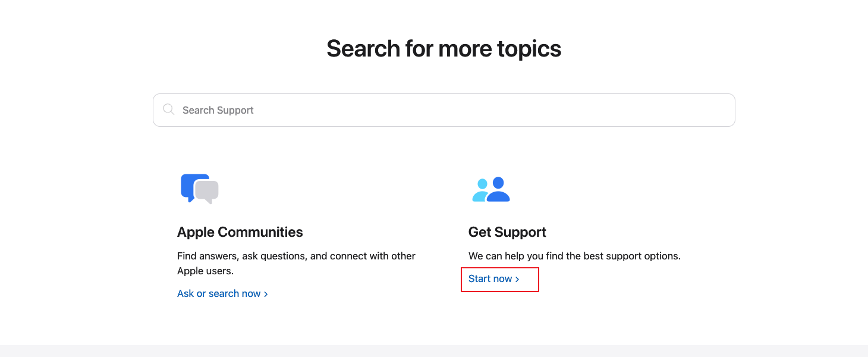
Task: Click the Get Support people icon
Action: [x=491, y=189]
